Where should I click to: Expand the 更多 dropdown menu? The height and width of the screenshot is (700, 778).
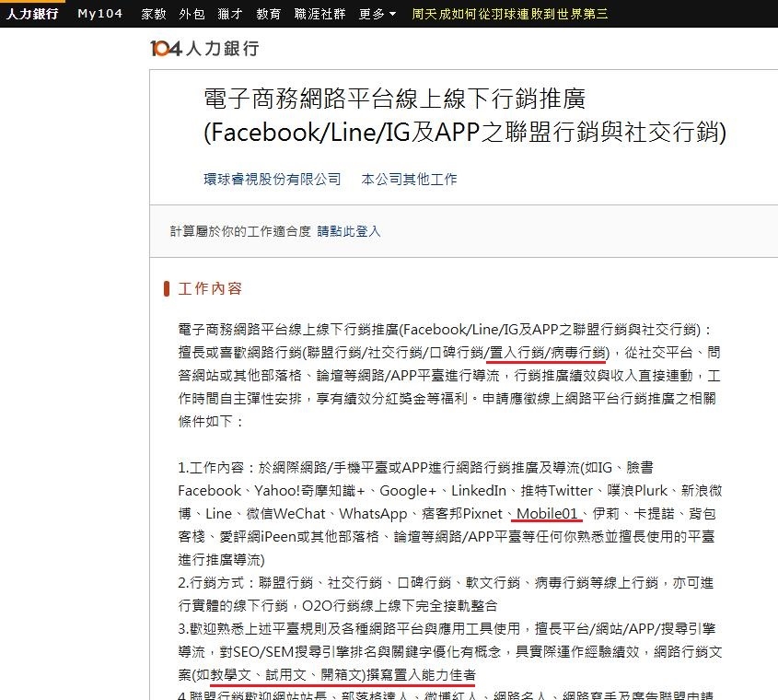(377, 14)
